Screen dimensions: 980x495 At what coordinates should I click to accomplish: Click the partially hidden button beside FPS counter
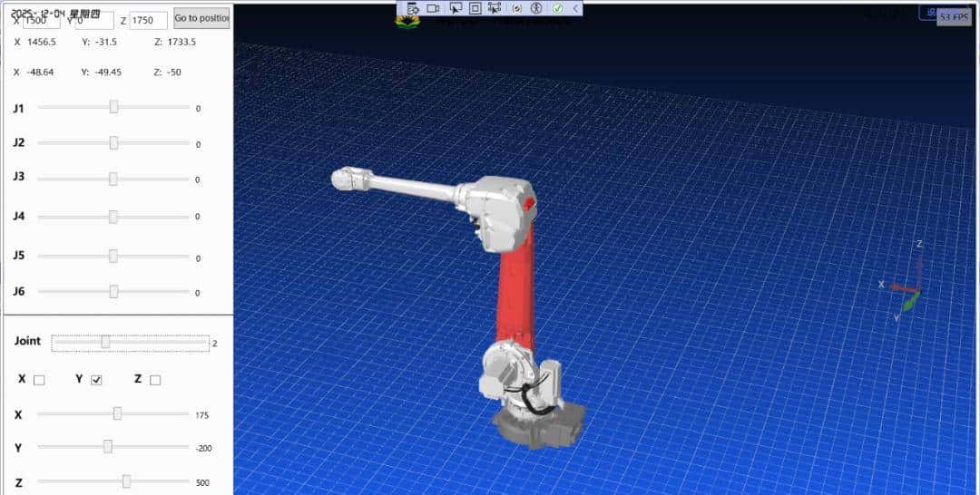[x=927, y=13]
